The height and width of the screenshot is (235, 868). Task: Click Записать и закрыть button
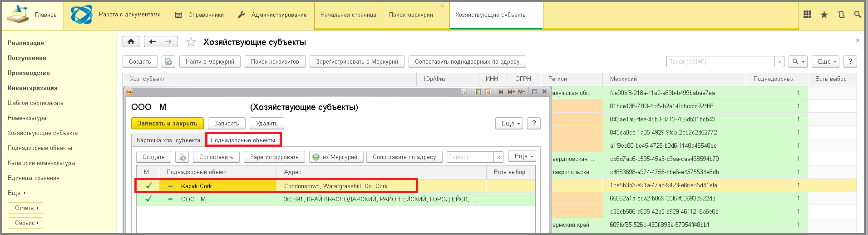[x=167, y=123]
